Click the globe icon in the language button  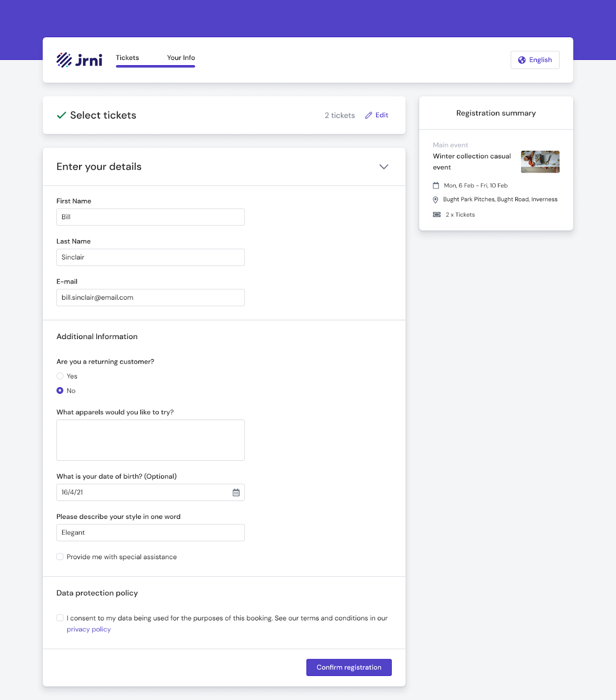(x=522, y=60)
